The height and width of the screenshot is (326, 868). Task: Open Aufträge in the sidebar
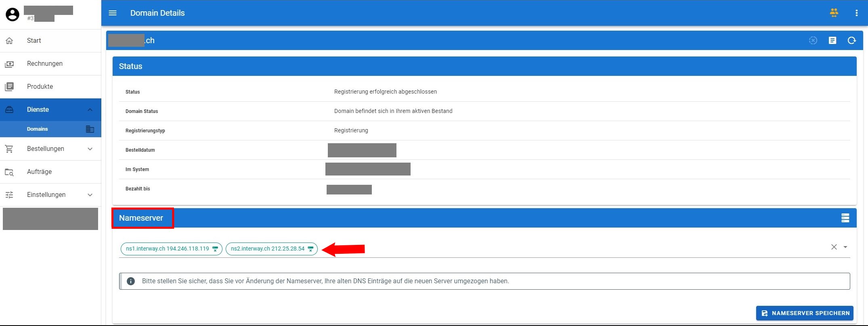click(x=50, y=172)
